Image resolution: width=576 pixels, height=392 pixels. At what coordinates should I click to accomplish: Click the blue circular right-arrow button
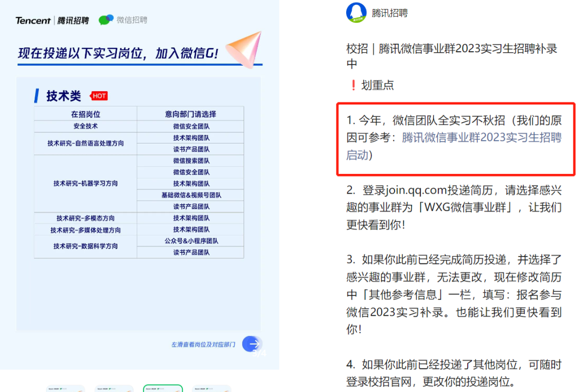click(x=252, y=344)
